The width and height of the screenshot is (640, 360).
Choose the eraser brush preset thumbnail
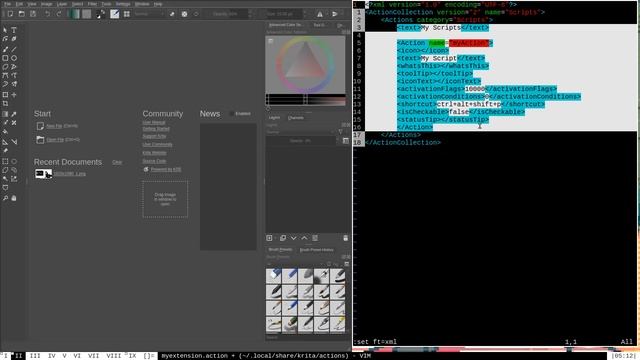pos(273,276)
